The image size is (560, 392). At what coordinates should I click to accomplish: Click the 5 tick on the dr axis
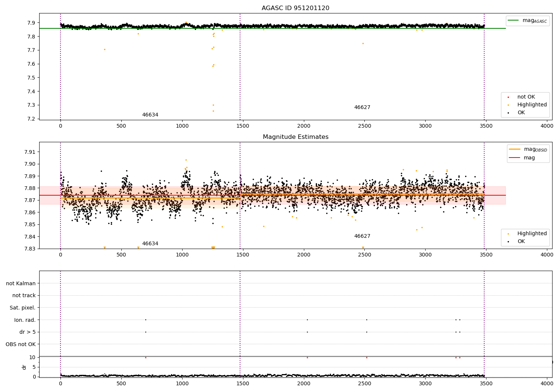click(x=34, y=367)
